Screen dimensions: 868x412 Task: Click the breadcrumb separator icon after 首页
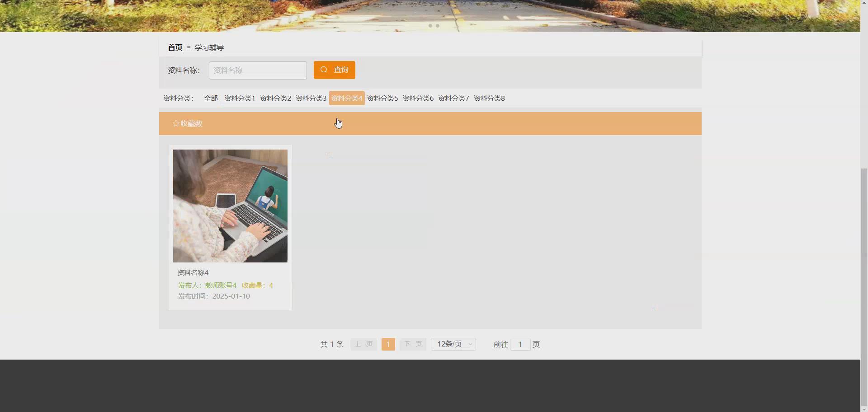point(189,48)
